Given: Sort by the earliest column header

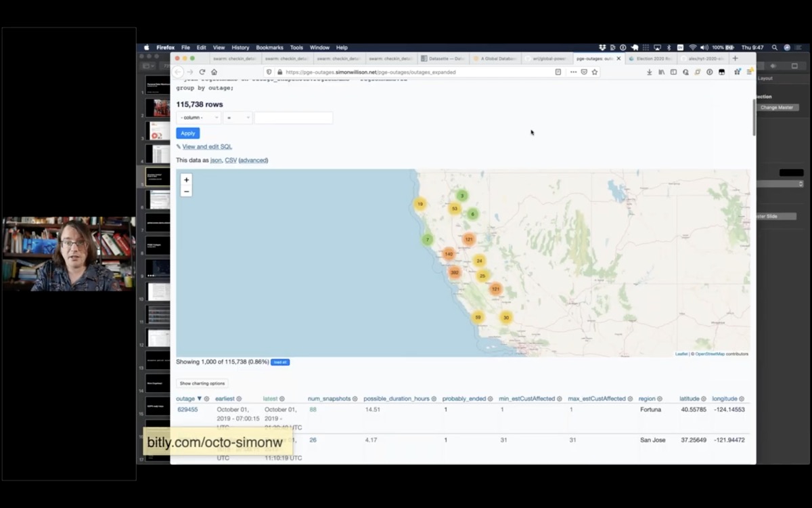Looking at the screenshot, I should [225, 399].
